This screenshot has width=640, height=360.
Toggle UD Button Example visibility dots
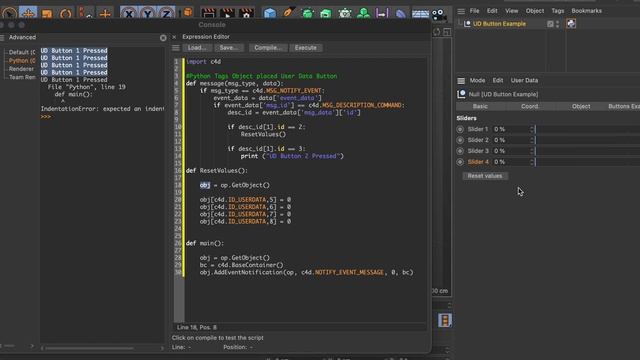click(x=558, y=24)
